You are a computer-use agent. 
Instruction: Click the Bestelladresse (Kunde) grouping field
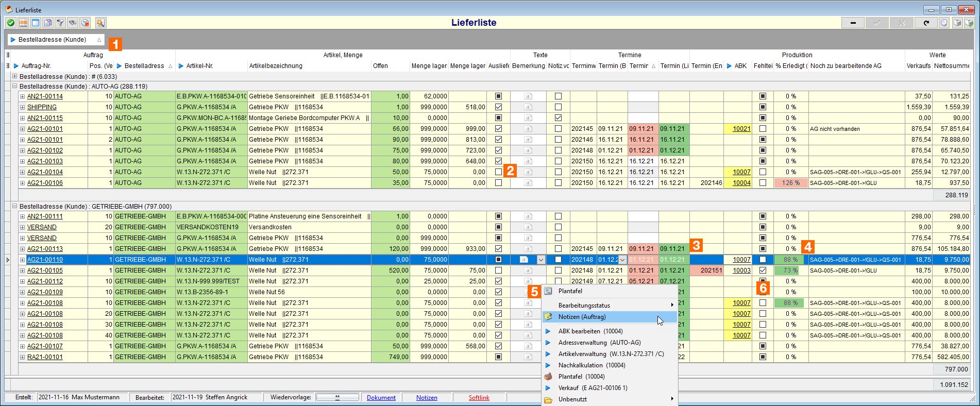pyautogui.click(x=56, y=40)
